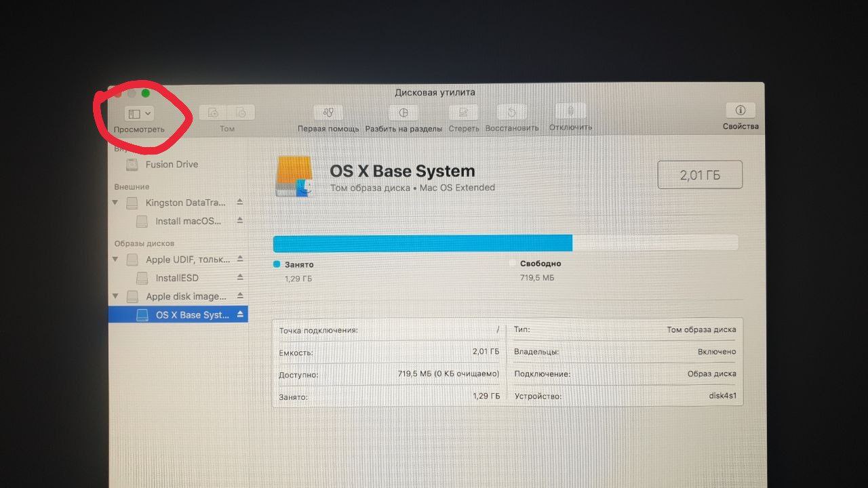Image resolution: width=868 pixels, height=488 pixels.
Task: Click the remove volume icon
Action: [x=241, y=113]
